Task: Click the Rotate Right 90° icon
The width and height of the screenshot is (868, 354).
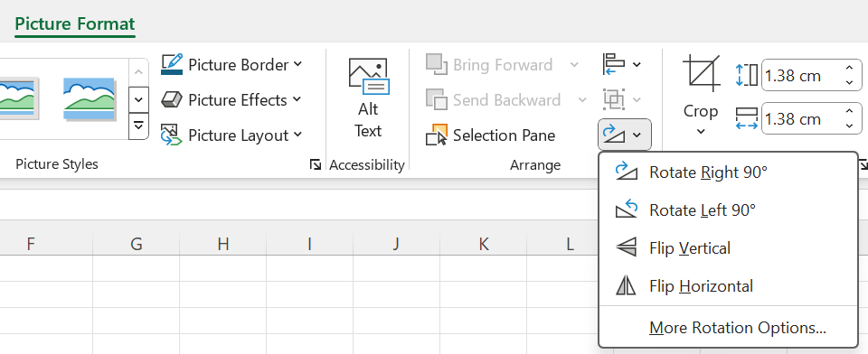Action: point(627,172)
